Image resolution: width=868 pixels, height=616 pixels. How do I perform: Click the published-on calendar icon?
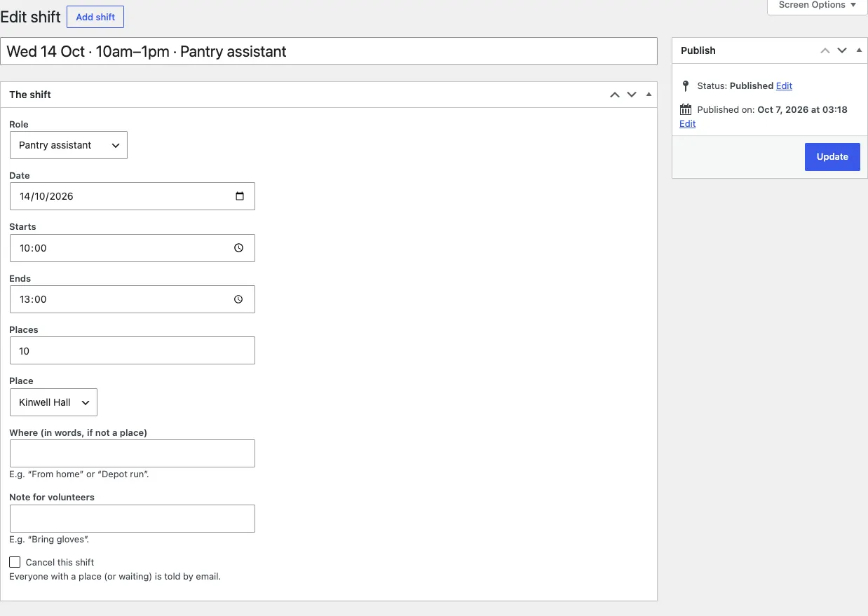tap(686, 110)
